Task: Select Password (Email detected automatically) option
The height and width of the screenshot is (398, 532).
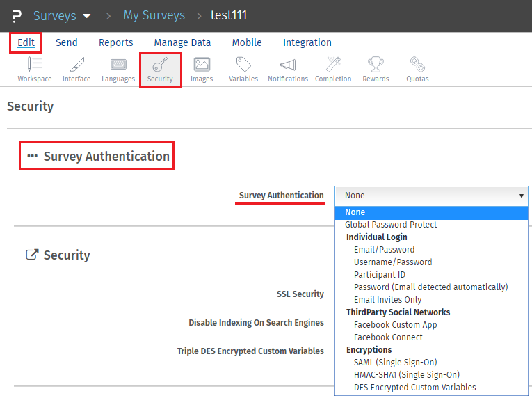Action: [x=431, y=287]
